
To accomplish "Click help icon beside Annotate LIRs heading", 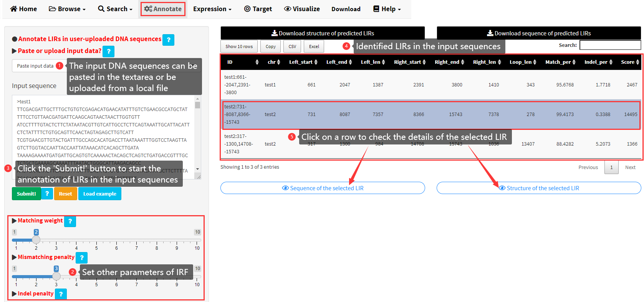I will (168, 40).
